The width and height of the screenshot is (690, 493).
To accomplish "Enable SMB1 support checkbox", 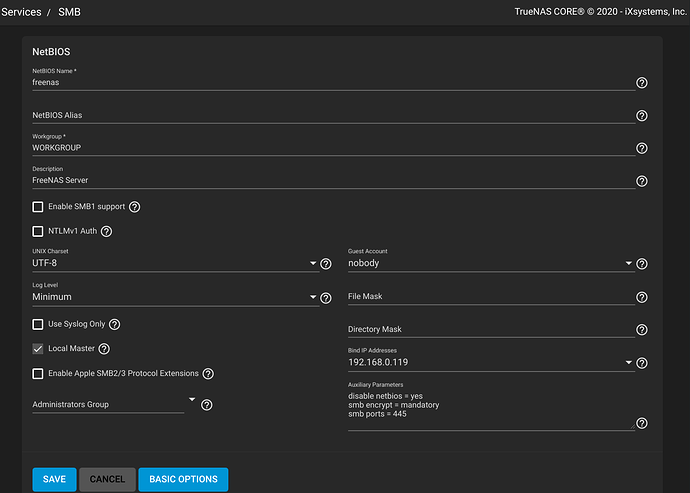I will [x=38, y=207].
